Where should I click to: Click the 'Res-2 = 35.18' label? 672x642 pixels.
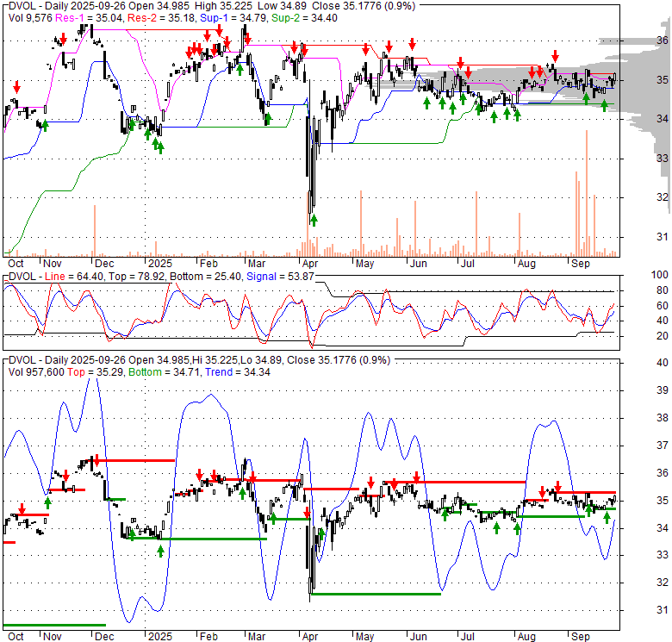click(x=162, y=18)
